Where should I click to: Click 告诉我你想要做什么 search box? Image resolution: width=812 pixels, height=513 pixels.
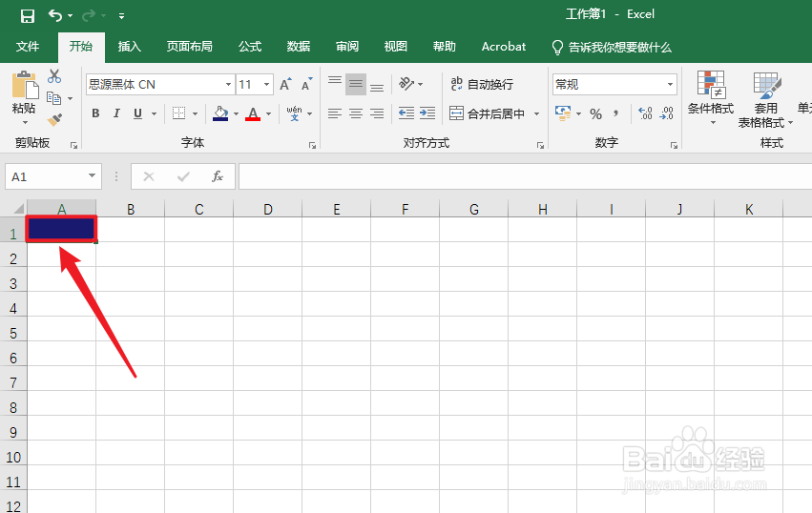click(611, 47)
